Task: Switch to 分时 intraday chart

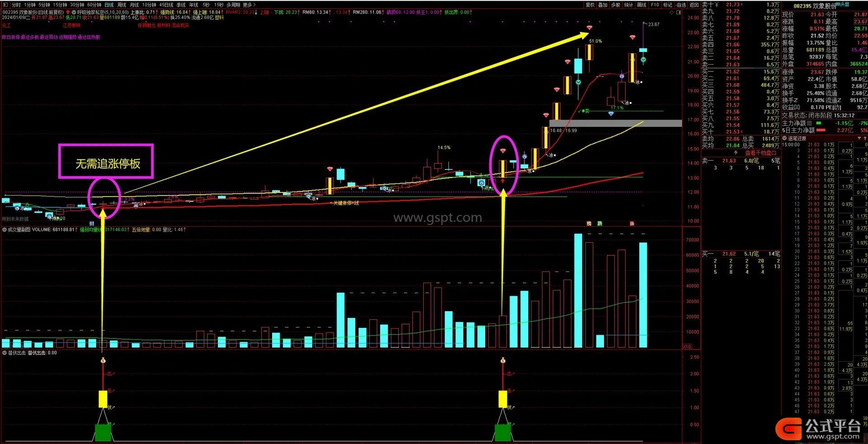Action: [16, 5]
